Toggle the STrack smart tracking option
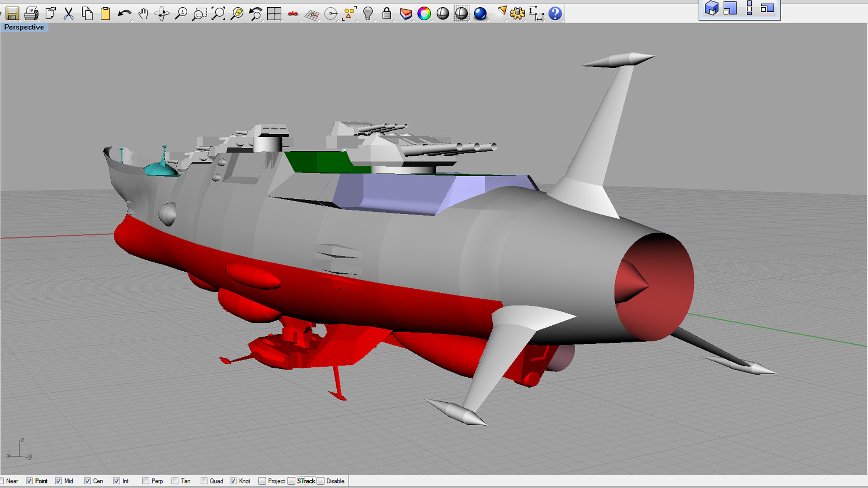Viewport: 868px width, 488px height. (x=292, y=481)
